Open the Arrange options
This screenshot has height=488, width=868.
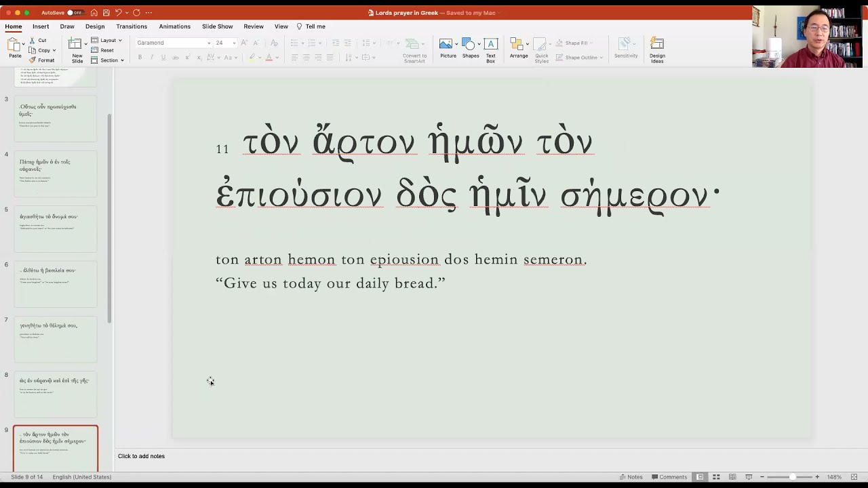click(519, 48)
